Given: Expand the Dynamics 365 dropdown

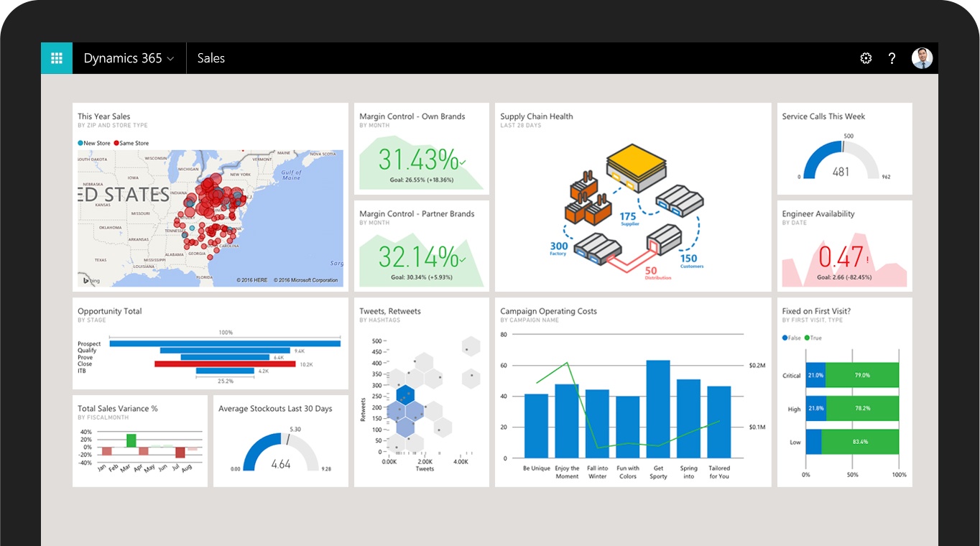Looking at the screenshot, I should point(170,58).
